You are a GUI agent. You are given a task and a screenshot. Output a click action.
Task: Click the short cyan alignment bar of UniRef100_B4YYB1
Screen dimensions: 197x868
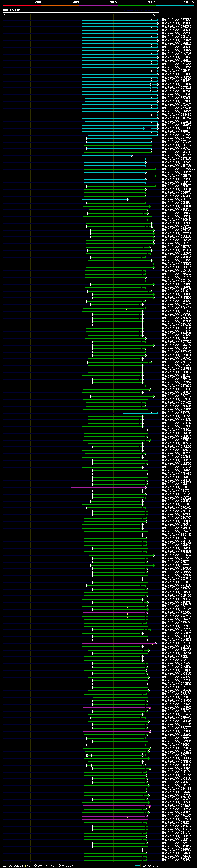(x=140, y=413)
